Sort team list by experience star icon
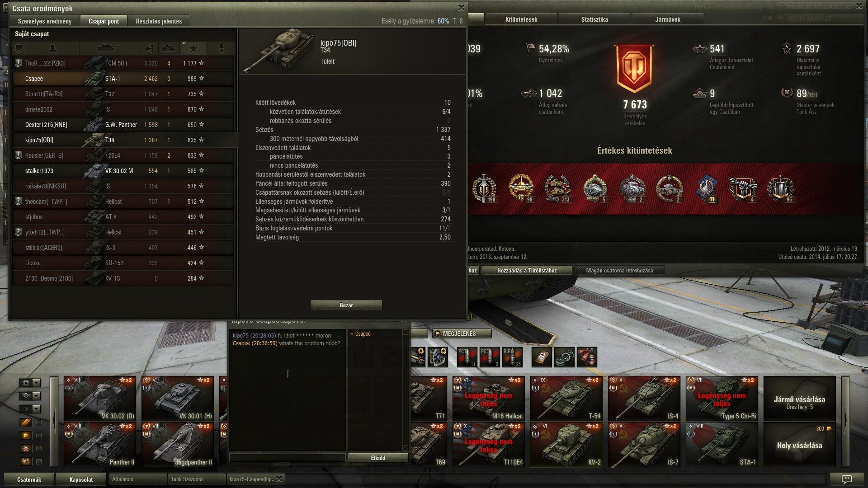This screenshot has width=868, height=488. coord(193,48)
